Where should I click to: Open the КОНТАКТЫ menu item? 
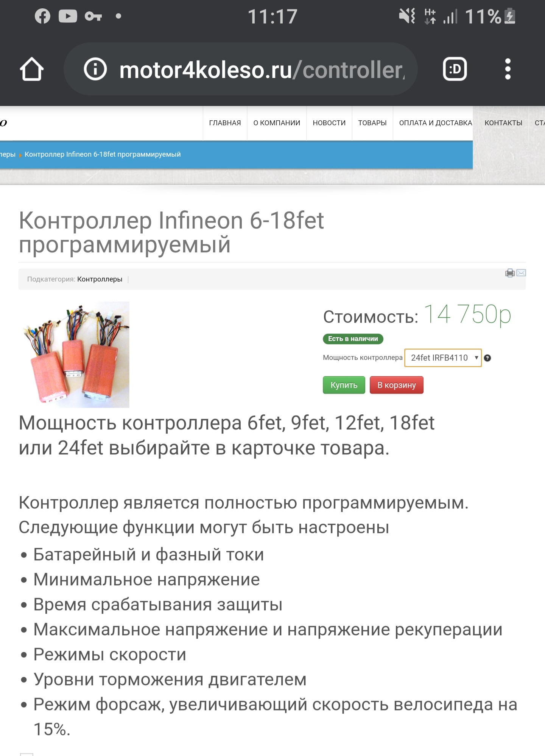pyautogui.click(x=503, y=123)
